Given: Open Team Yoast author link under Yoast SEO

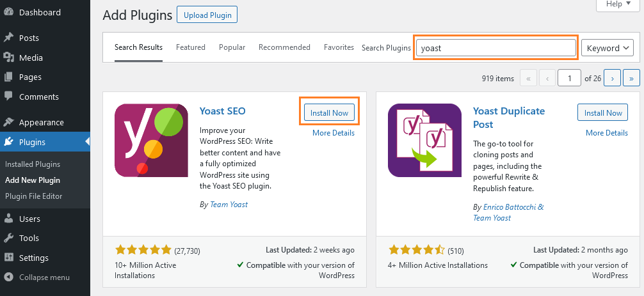Looking at the screenshot, I should 229,204.
